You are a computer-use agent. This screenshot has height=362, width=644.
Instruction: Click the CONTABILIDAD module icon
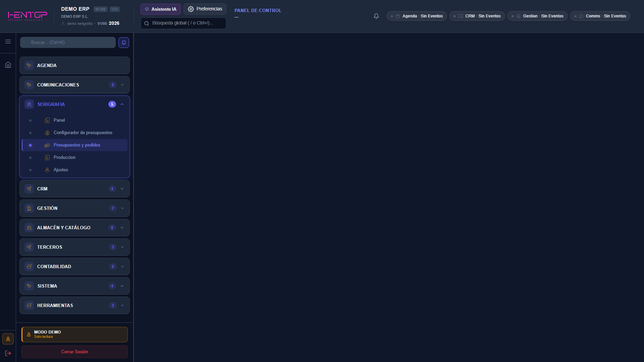tap(29, 266)
